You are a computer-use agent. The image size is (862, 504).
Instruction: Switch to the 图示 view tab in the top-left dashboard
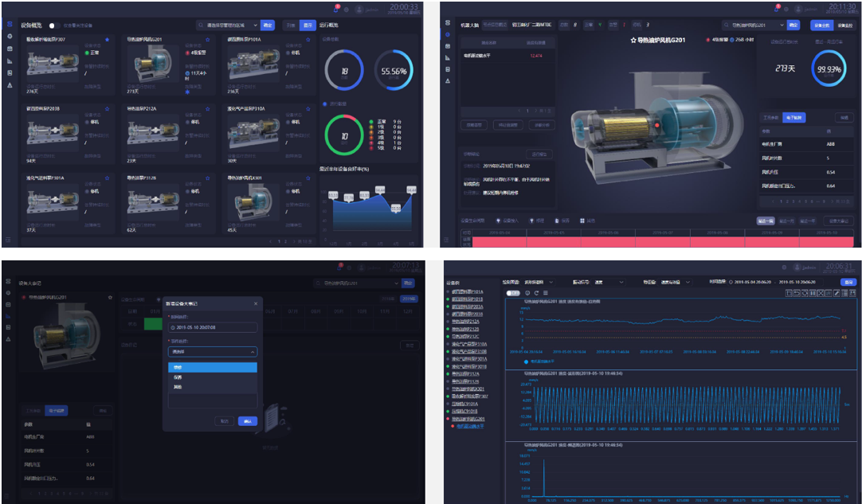pos(308,25)
